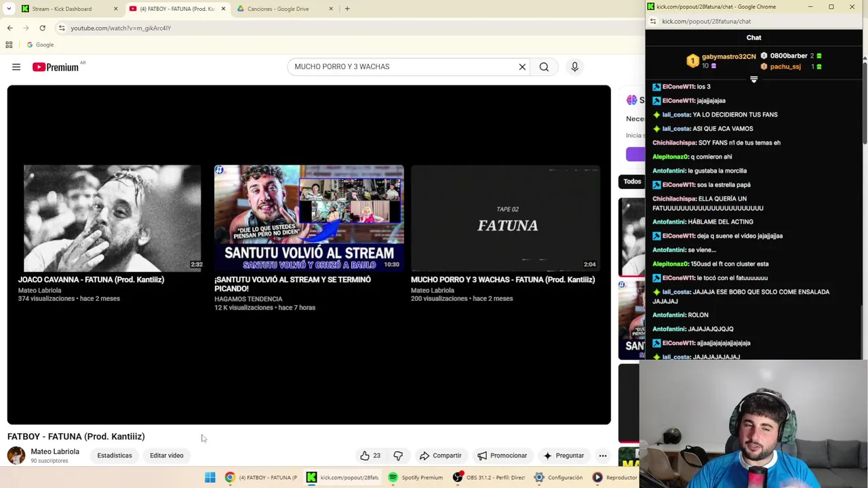Select the Todos filter chip
The image size is (868, 488).
[632, 182]
